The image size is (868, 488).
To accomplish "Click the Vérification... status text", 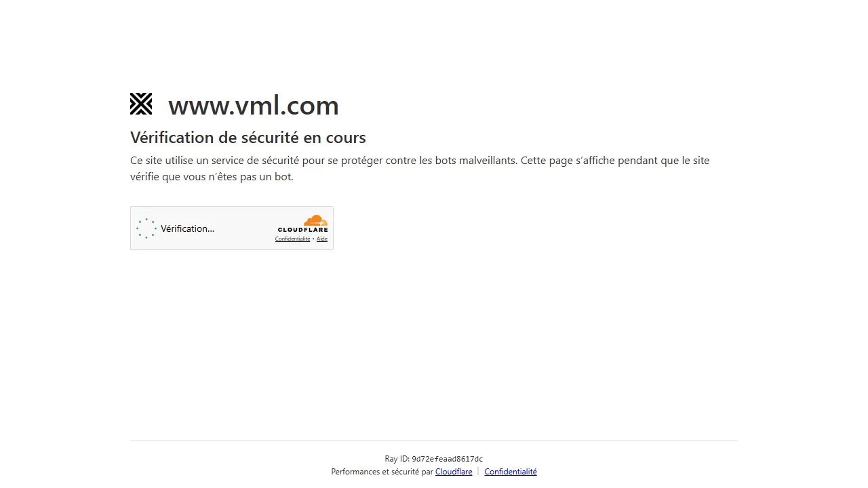I will pyautogui.click(x=188, y=228).
